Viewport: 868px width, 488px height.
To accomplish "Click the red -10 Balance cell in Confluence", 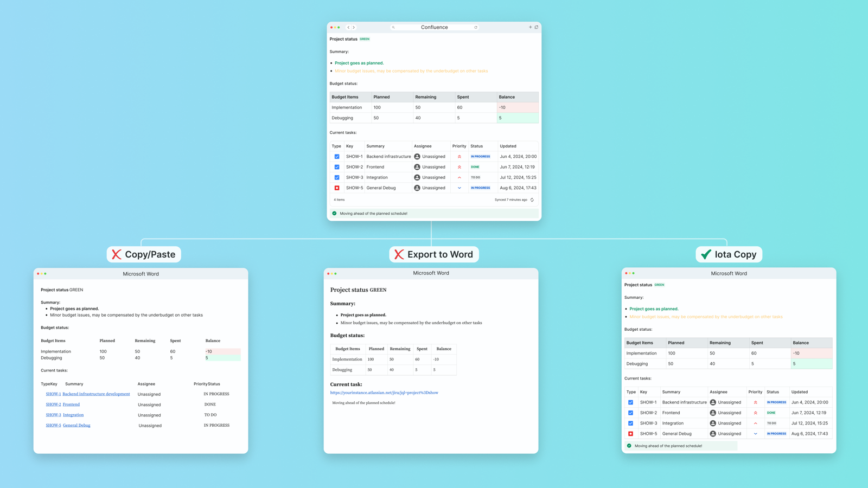I will pos(518,107).
